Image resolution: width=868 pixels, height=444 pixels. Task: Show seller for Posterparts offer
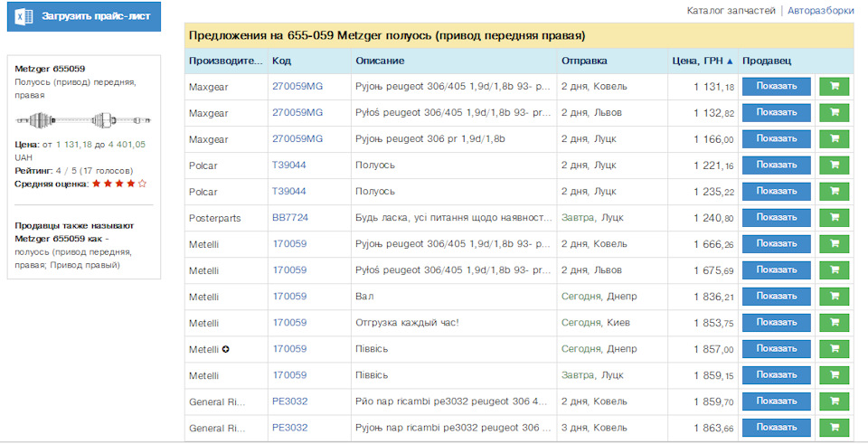point(776,218)
